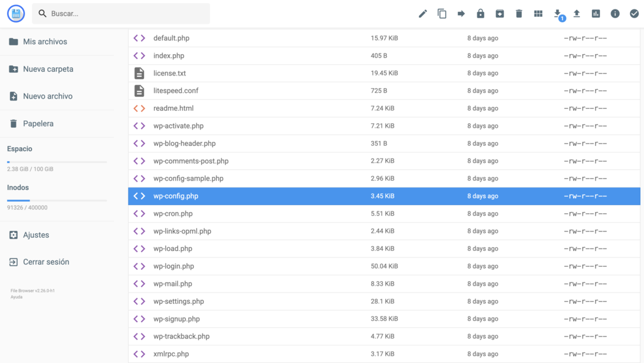Open permissions with the lock icon
Image resolution: width=644 pixels, height=363 pixels.
480,13
